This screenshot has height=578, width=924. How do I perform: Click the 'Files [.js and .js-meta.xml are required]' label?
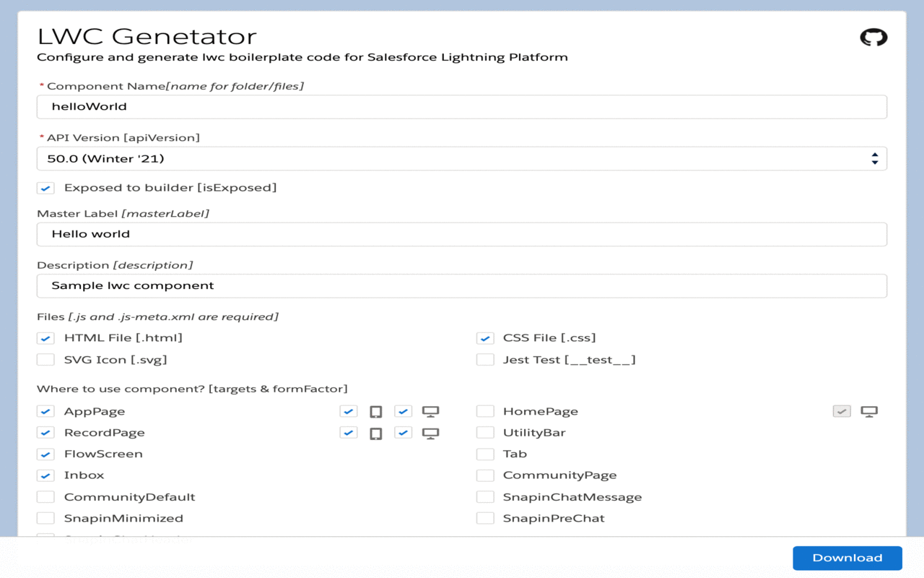pyautogui.click(x=157, y=317)
